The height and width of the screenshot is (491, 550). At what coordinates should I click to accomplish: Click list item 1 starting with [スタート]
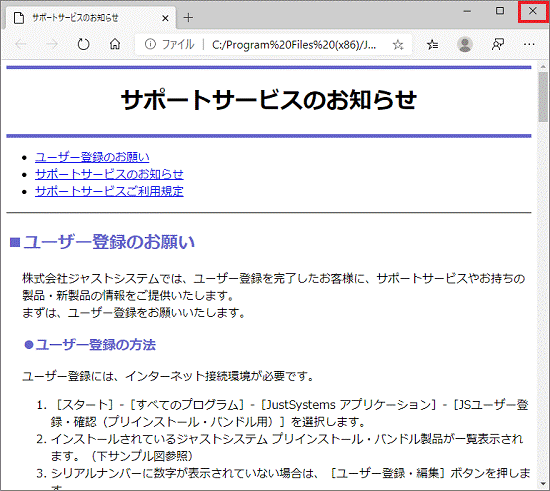283,413
